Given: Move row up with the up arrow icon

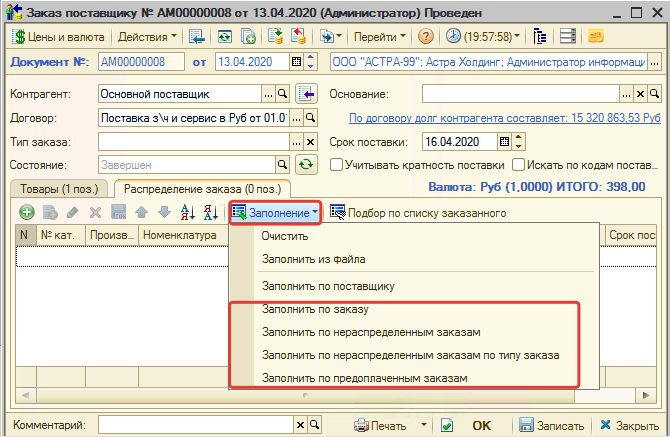Looking at the screenshot, I should tap(141, 212).
